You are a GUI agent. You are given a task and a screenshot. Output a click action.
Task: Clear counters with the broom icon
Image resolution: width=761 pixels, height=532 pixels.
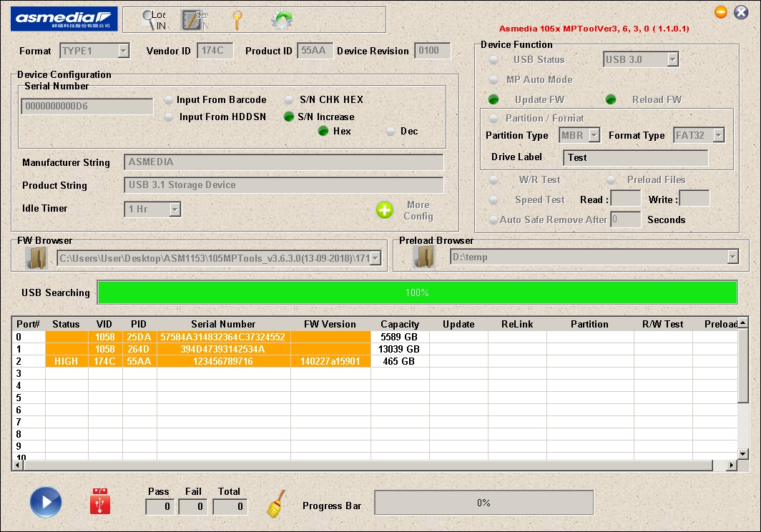(275, 504)
